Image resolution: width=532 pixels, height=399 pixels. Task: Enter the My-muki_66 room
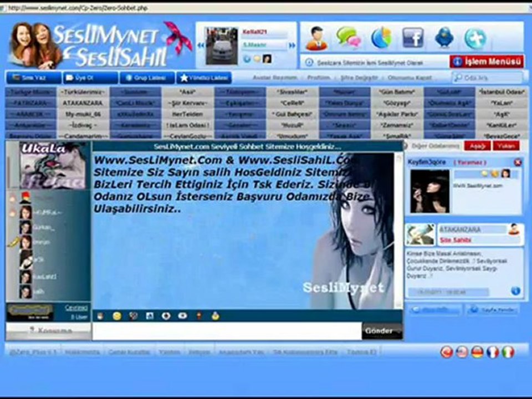pos(83,114)
